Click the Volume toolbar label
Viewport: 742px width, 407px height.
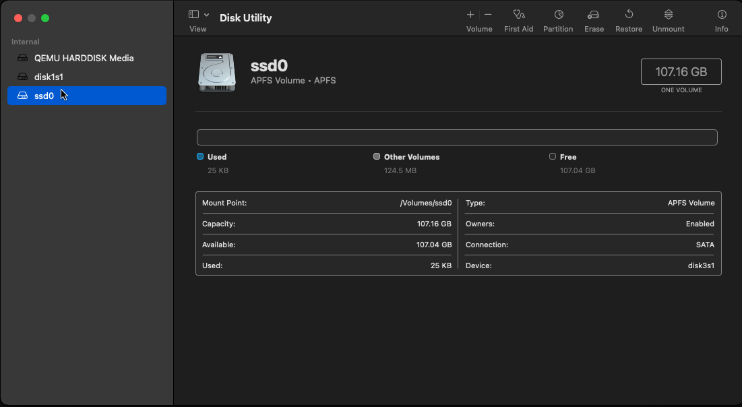(x=479, y=29)
